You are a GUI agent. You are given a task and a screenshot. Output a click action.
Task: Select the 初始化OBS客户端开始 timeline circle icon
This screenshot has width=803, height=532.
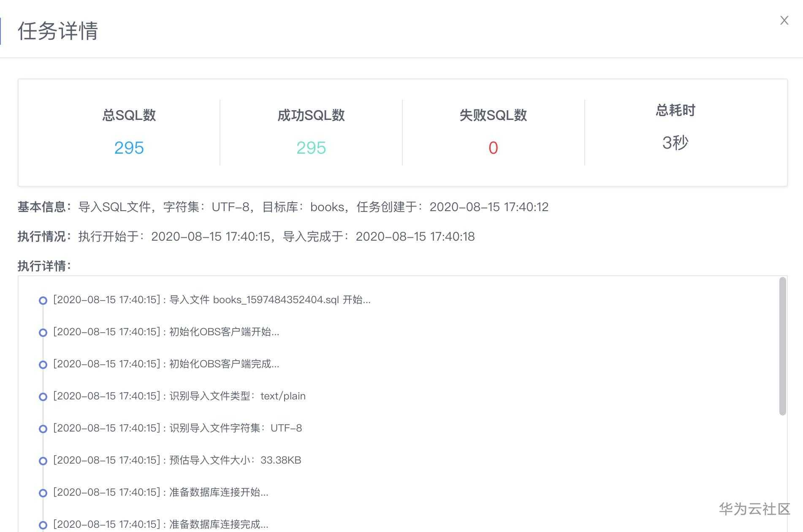[43, 332]
